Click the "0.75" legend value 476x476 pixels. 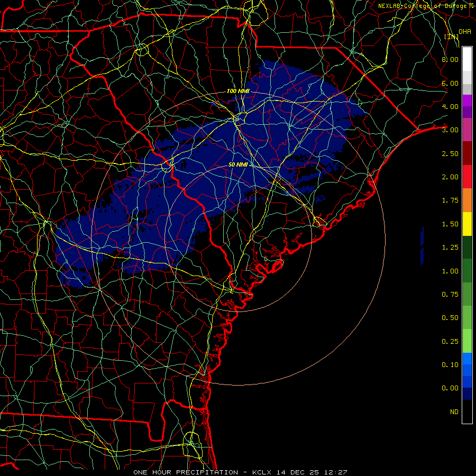(x=450, y=295)
